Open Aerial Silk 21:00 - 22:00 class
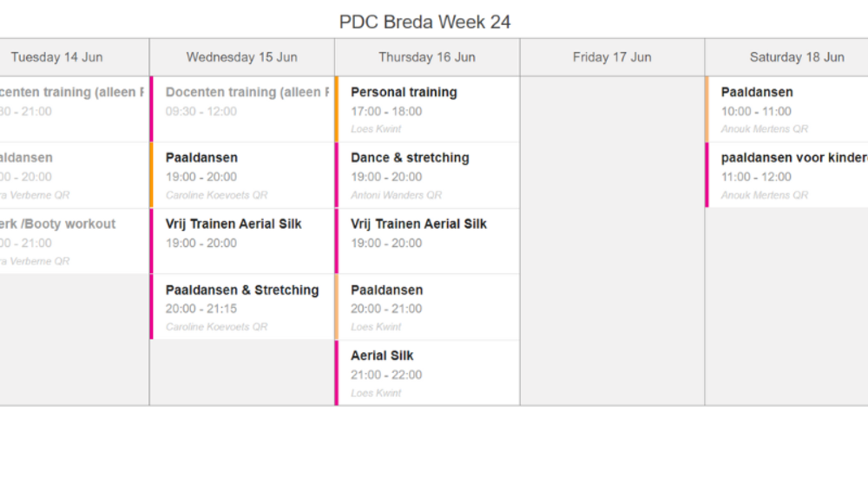This screenshot has height=490, width=868. (427, 373)
